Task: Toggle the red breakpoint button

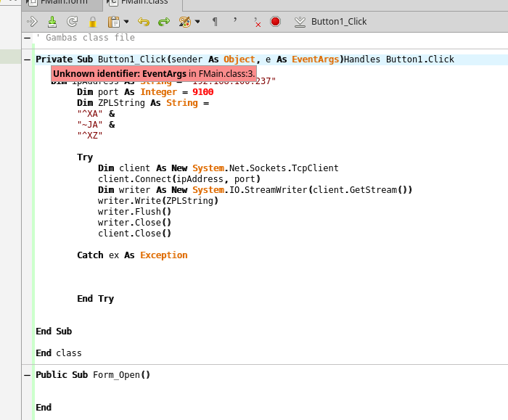Action: [x=275, y=22]
